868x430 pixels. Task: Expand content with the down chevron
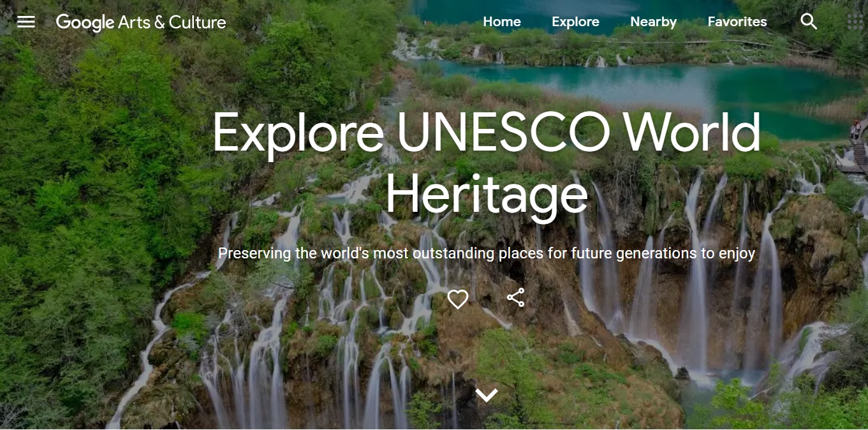487,396
